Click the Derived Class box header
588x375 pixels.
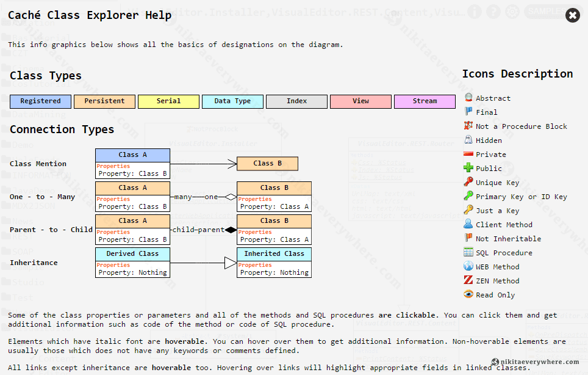click(x=132, y=254)
